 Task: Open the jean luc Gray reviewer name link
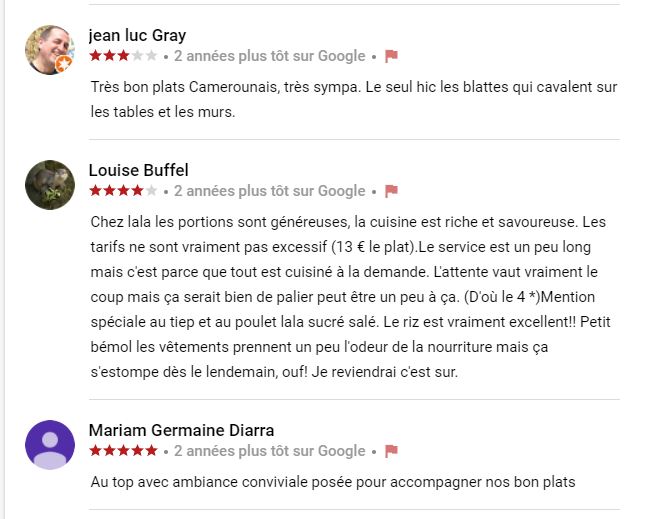pos(137,35)
